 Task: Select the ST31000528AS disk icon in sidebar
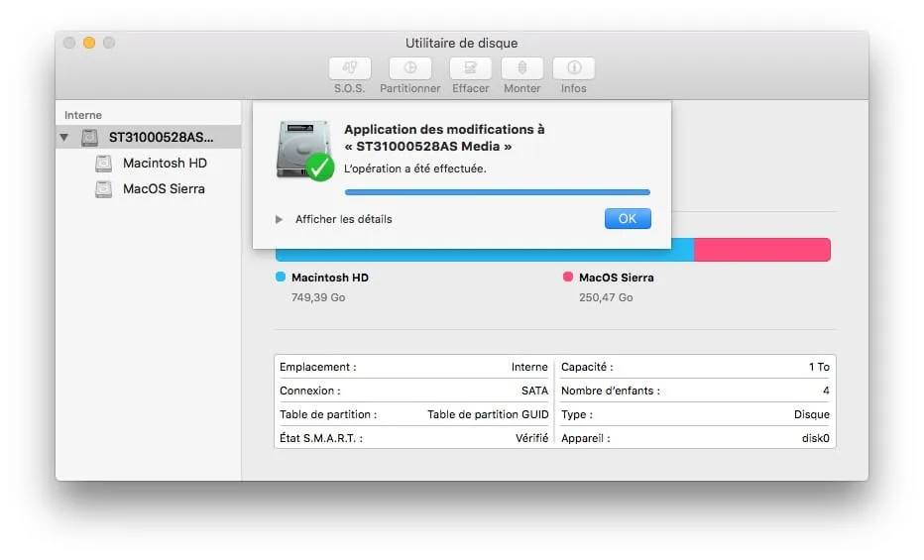(x=89, y=137)
